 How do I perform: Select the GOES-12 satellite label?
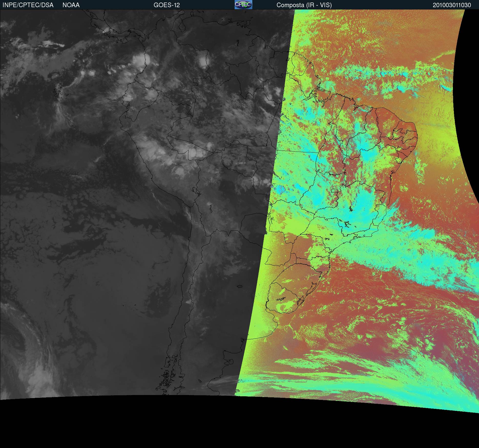(x=167, y=5)
